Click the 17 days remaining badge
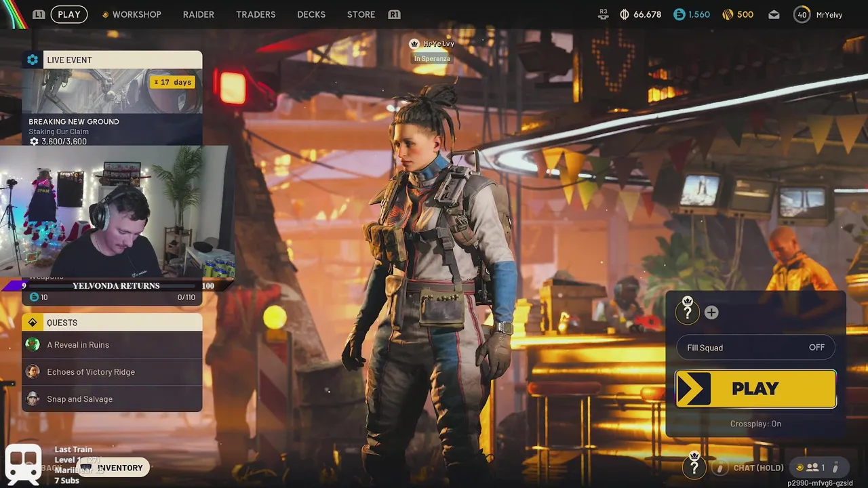Screen dimensions: 868x488 (173, 82)
